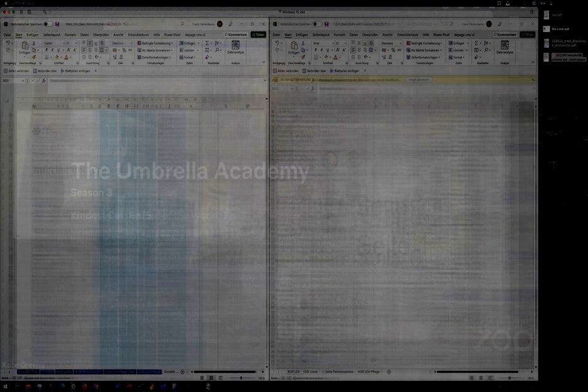Collapse the ribbon chevron in left Excel window
Viewport: 588px width, 392px height.
point(264,62)
